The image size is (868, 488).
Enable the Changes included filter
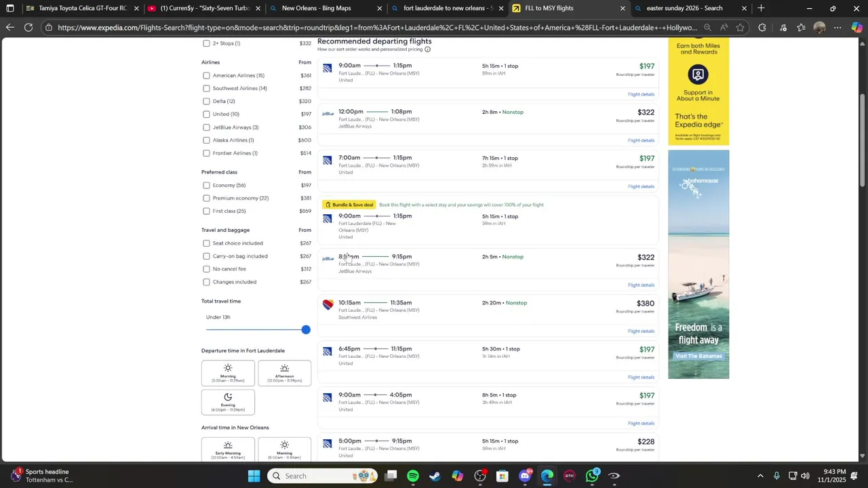tap(206, 282)
